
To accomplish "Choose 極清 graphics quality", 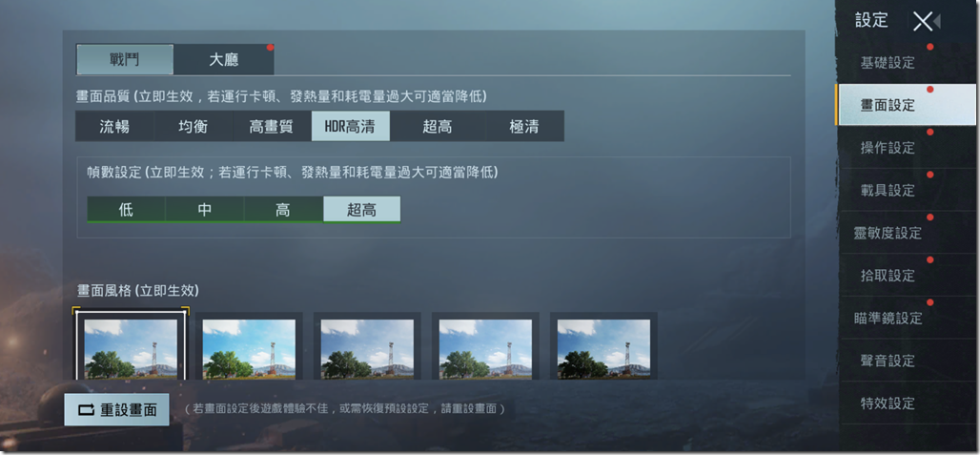I will 525,126.
